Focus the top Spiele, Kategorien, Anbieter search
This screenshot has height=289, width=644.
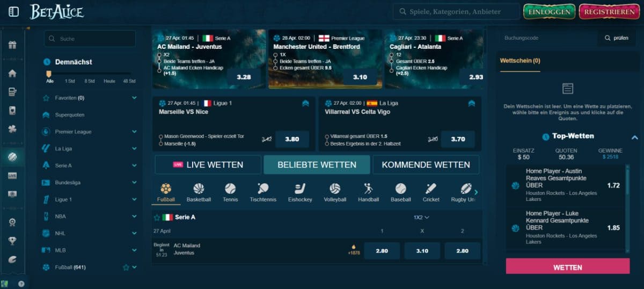(x=456, y=12)
